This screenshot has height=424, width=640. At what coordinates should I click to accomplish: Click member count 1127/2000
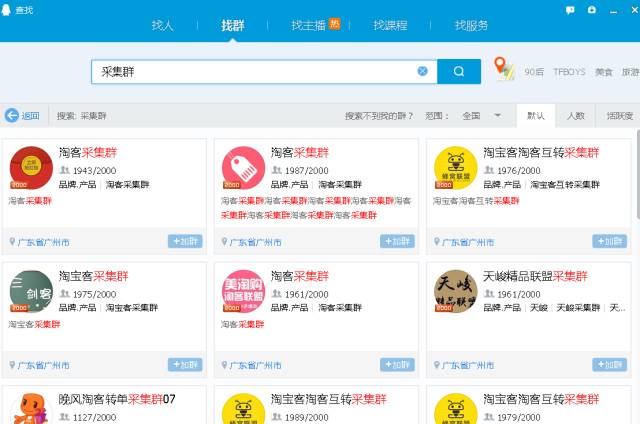tap(94, 417)
